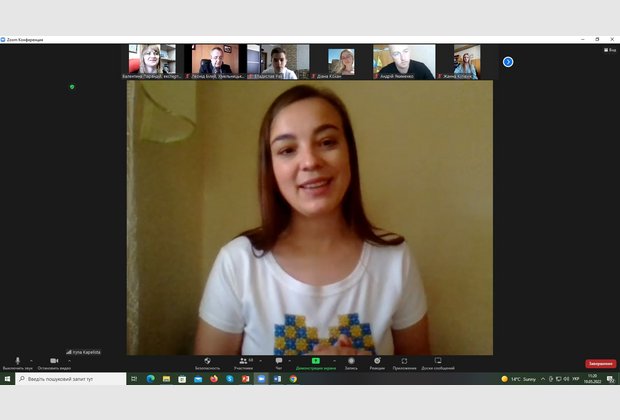Open the Чат chat panel
This screenshot has width=620, height=420.
point(279,363)
